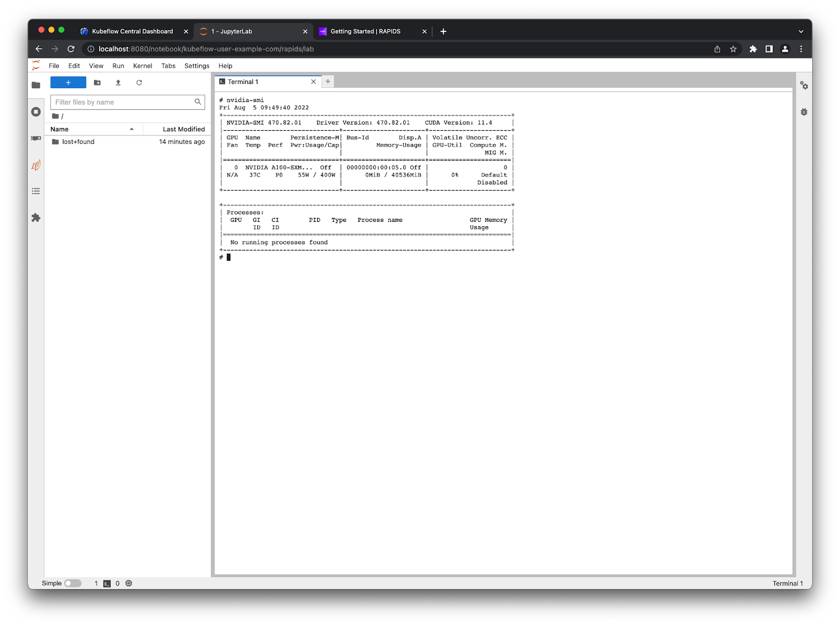Toggle Simple interface mode switch
Screen dimensions: 840x626
(73, 583)
